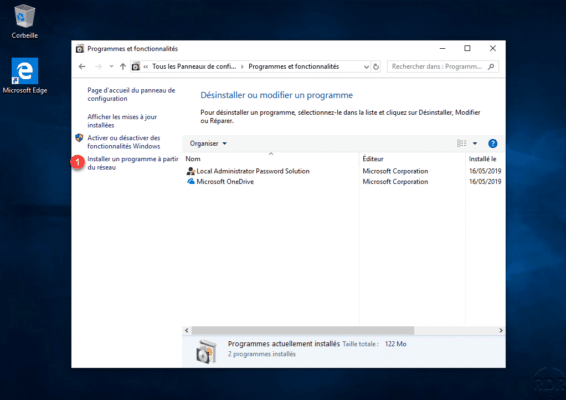Open recent locations chevron beside forward arrow

coord(111,66)
